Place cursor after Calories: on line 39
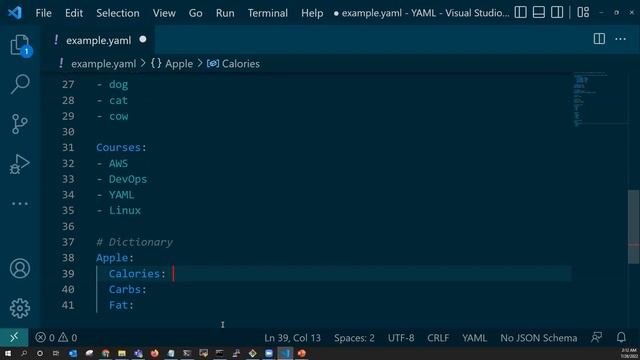Screen dimensions: 640x360 [173, 273]
